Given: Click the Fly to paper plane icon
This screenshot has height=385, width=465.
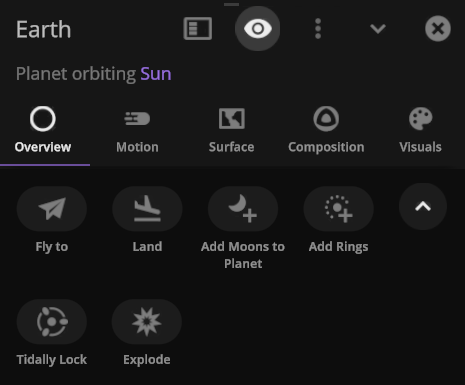Looking at the screenshot, I should [52, 209].
